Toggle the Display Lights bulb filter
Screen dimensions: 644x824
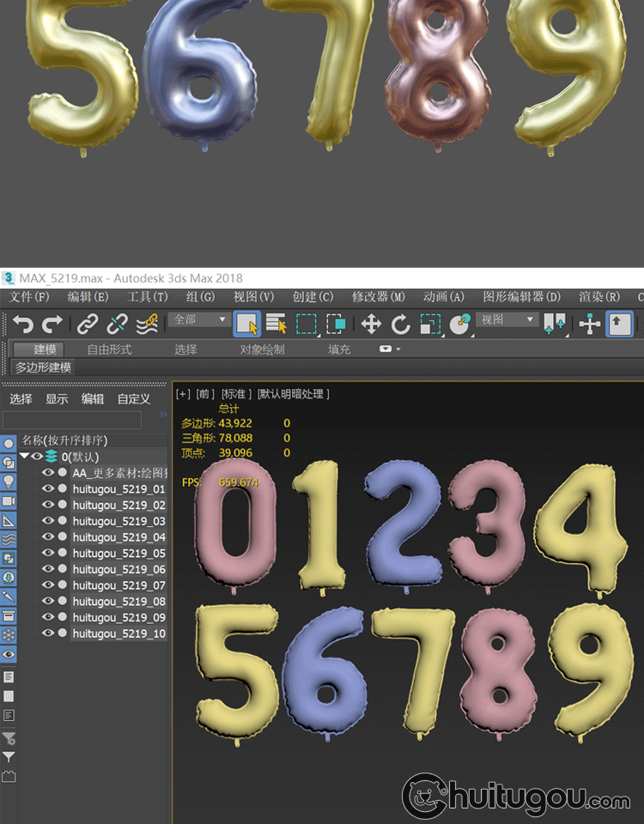pyautogui.click(x=9, y=482)
